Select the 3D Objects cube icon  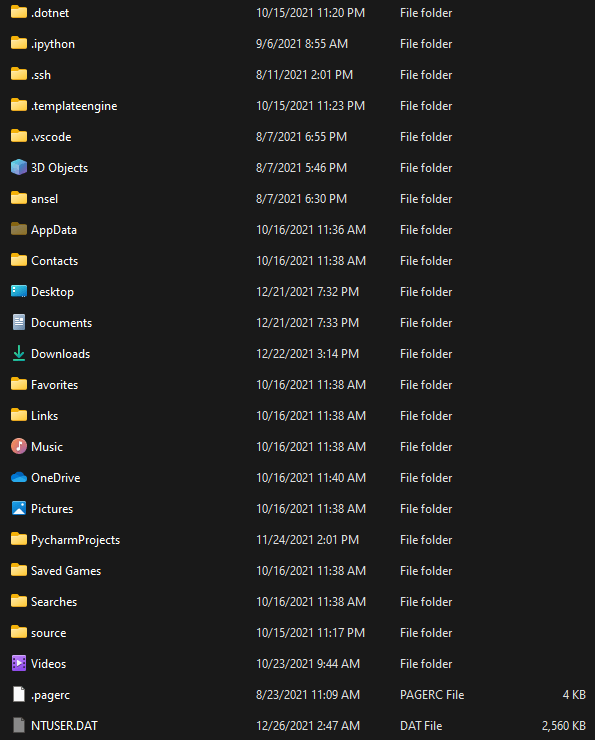point(19,168)
